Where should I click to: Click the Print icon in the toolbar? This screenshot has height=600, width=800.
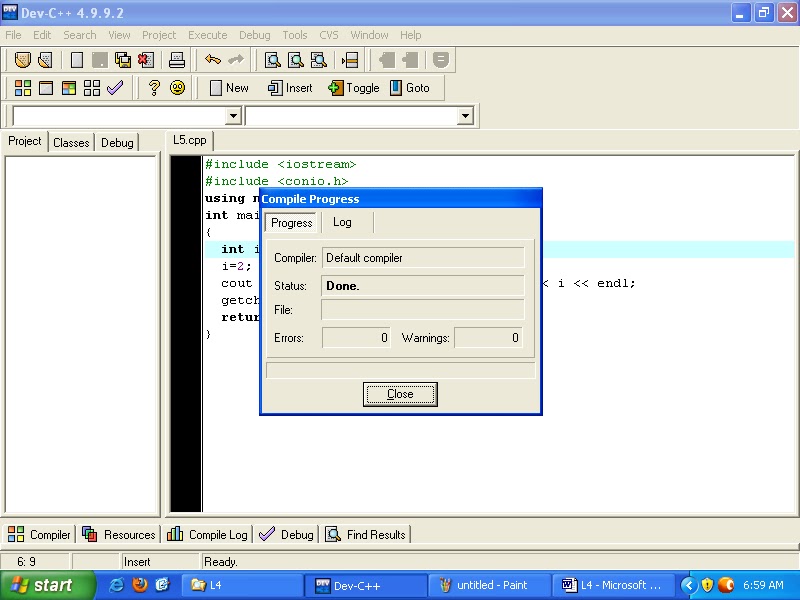(x=177, y=60)
